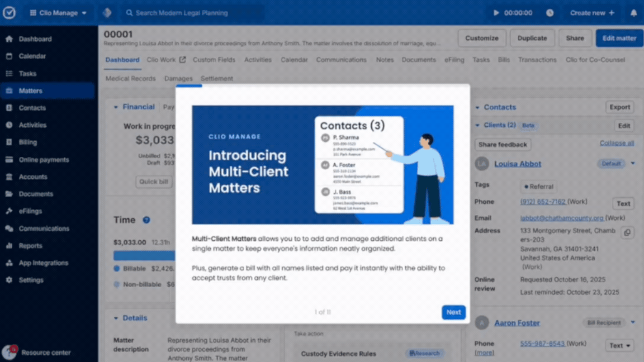Switch to the matter Dashboard tab

[122, 60]
